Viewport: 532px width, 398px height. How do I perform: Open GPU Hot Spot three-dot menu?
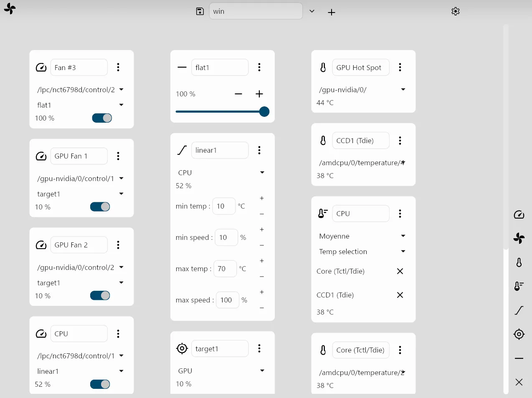tap(400, 67)
